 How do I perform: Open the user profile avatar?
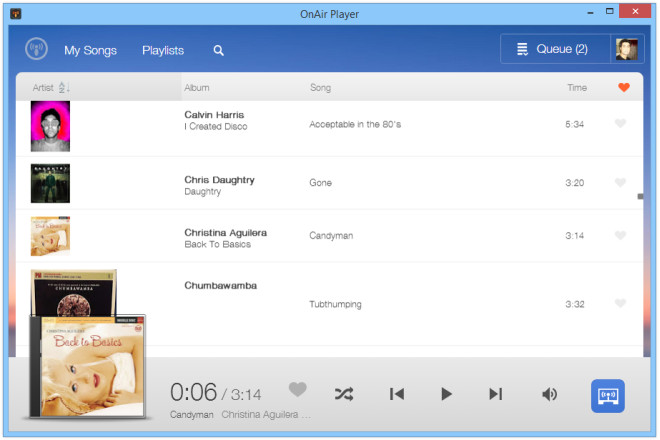pyautogui.click(x=626, y=49)
